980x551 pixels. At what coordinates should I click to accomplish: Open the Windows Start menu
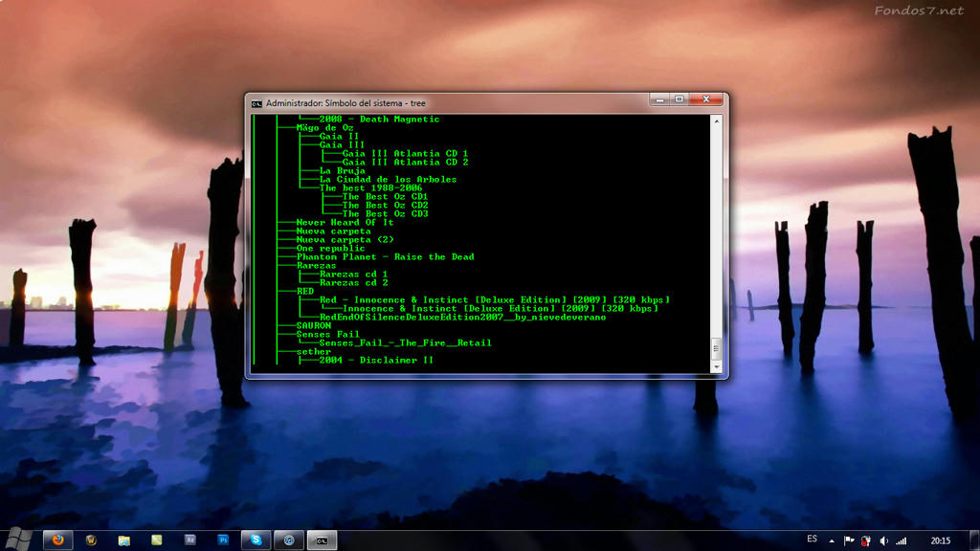pyautogui.click(x=19, y=540)
